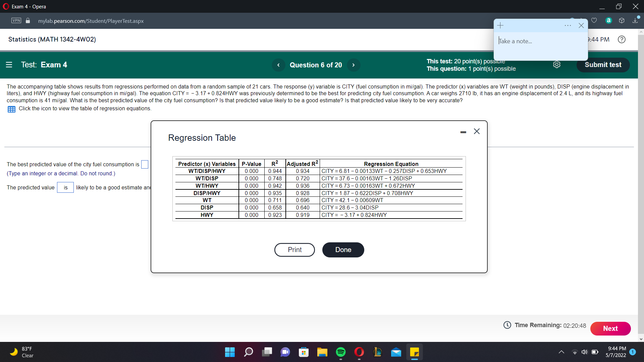Image resolution: width=644 pixels, height=362 pixels.
Task: Add a new sticky note
Action: pos(500,25)
